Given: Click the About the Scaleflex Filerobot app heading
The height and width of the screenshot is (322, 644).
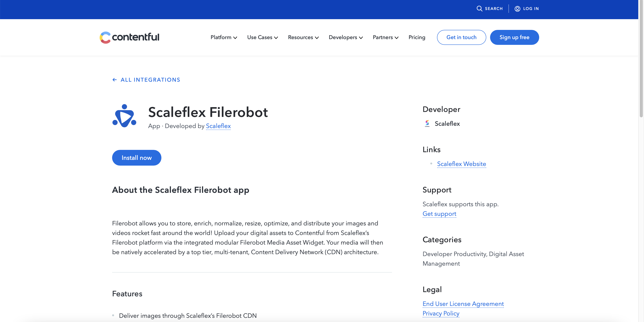Looking at the screenshot, I should tap(181, 190).
